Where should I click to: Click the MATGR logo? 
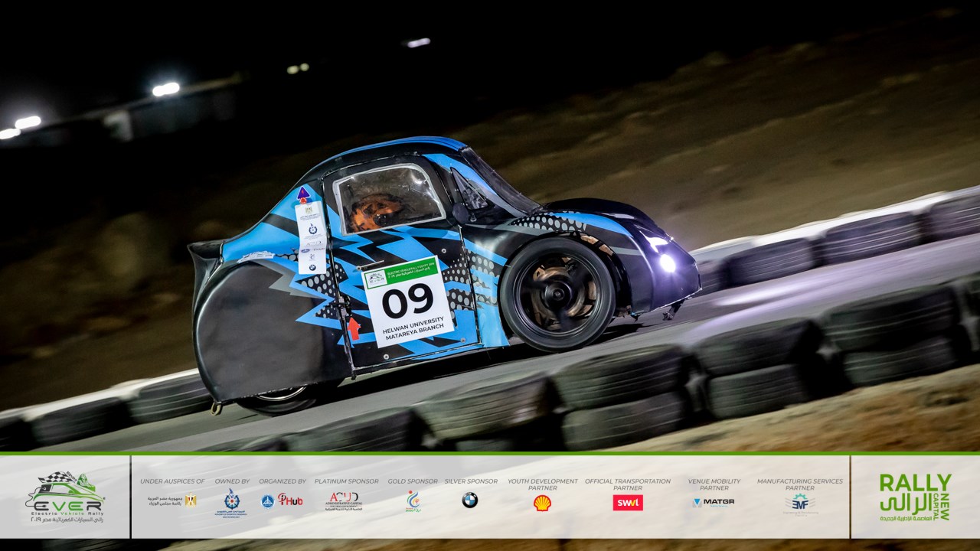tap(714, 502)
